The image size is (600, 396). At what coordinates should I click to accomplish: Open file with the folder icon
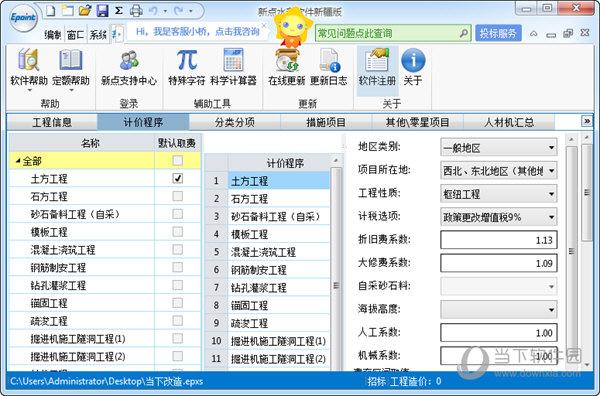[x=85, y=10]
